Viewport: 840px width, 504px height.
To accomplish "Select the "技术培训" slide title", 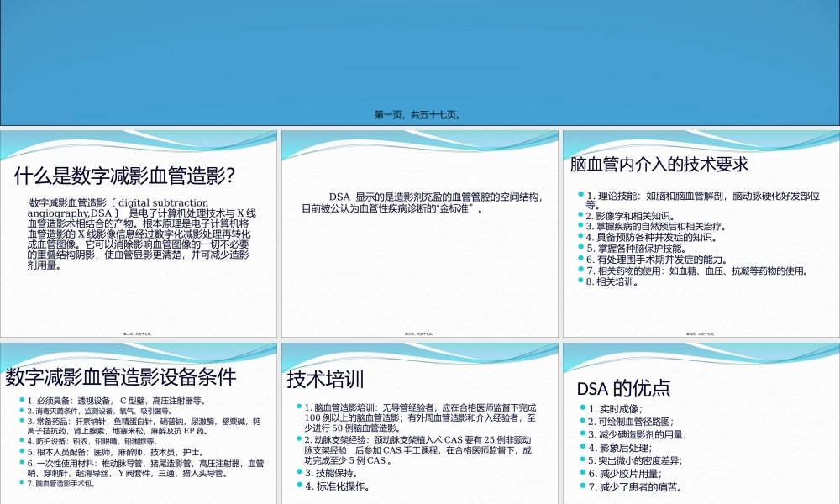I will tap(325, 378).
